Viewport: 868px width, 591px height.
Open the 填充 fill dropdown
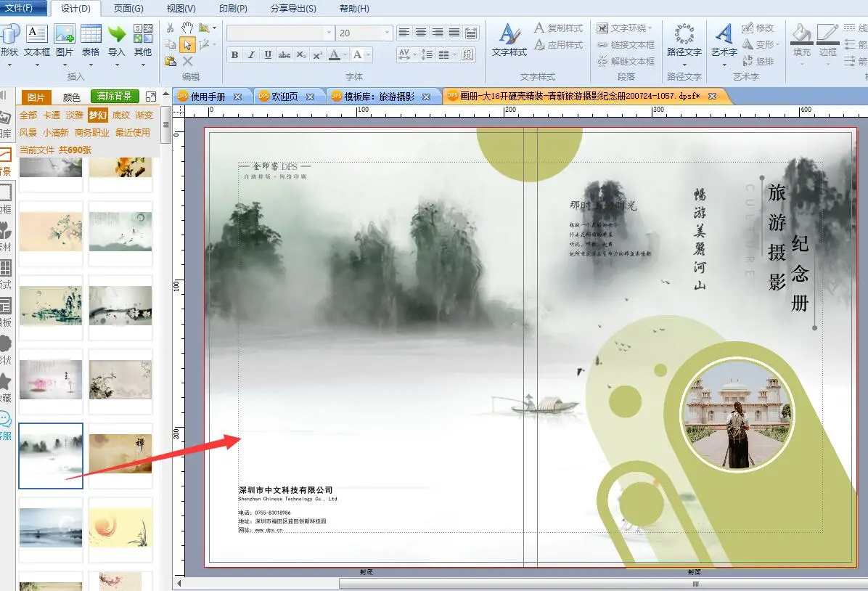pos(801,64)
